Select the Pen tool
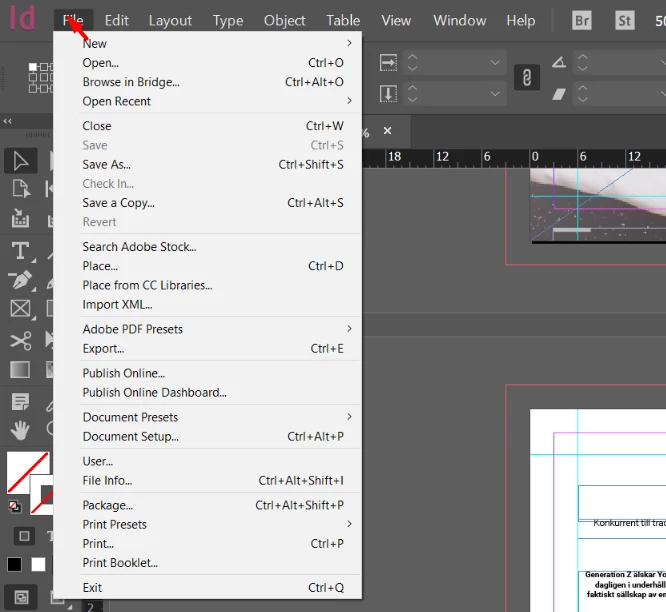666x612 pixels. coord(20,280)
